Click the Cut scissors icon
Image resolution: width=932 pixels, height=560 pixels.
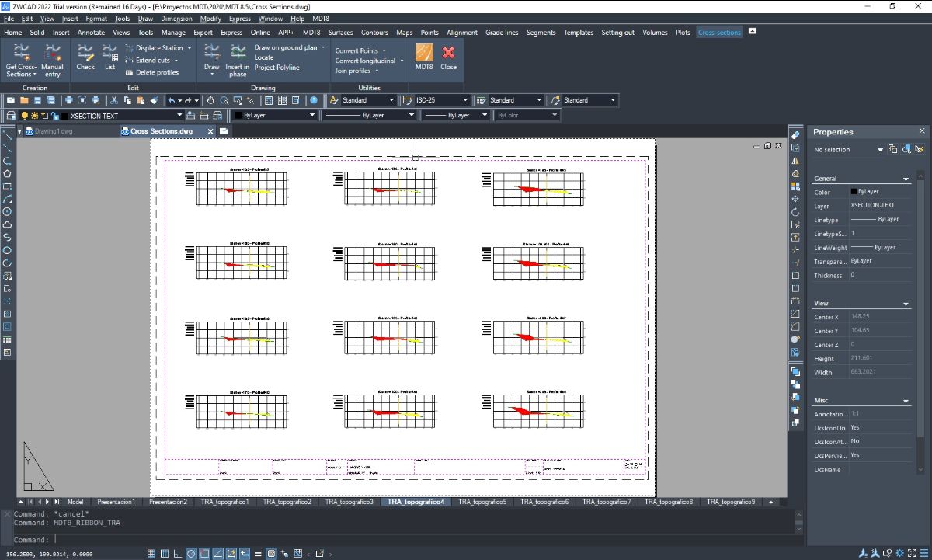pos(114,100)
